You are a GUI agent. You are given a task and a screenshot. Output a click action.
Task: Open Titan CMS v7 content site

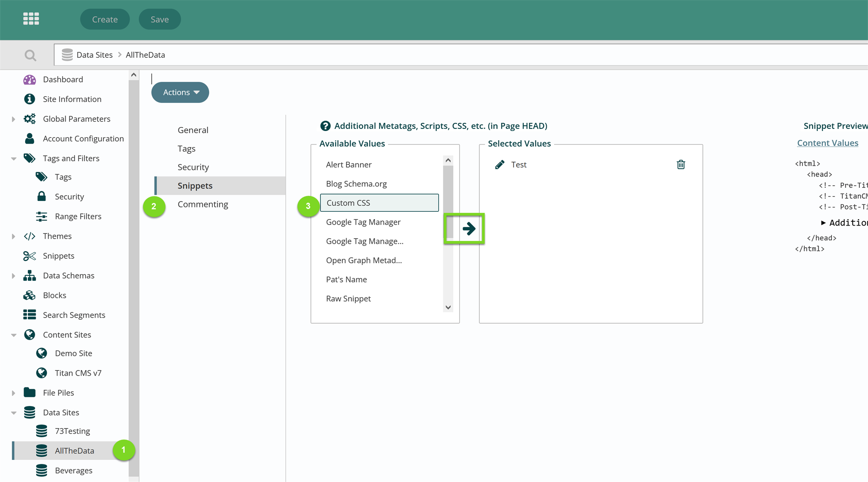click(78, 373)
